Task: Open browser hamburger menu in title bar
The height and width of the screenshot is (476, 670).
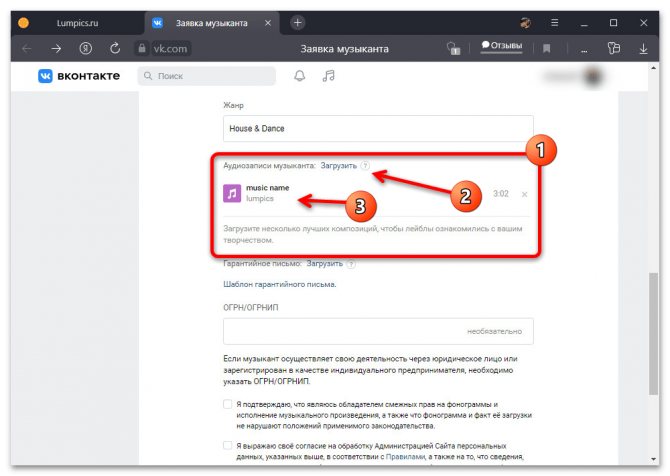Action: pyautogui.click(x=554, y=23)
